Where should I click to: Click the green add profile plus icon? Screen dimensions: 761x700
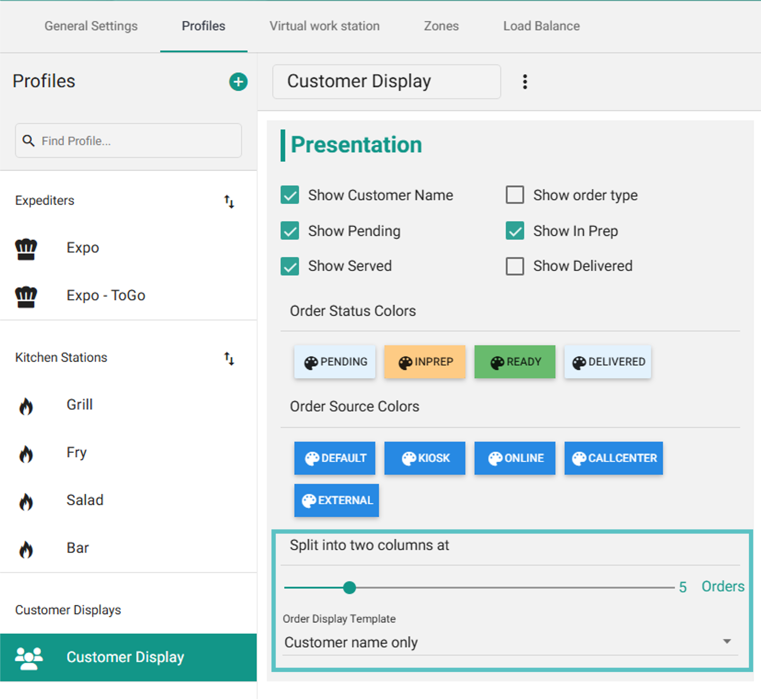tap(238, 82)
